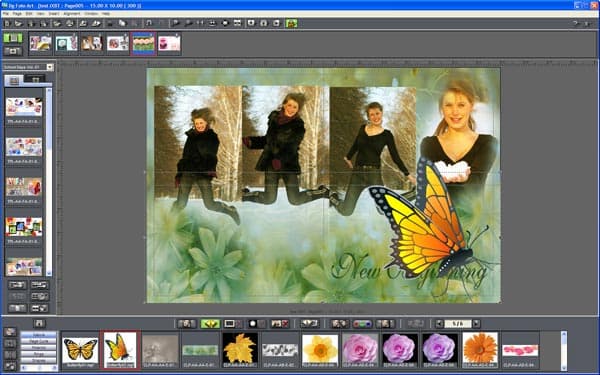Insert the pink petals strip clipart
This screenshot has width=600, height=375.
click(x=520, y=349)
